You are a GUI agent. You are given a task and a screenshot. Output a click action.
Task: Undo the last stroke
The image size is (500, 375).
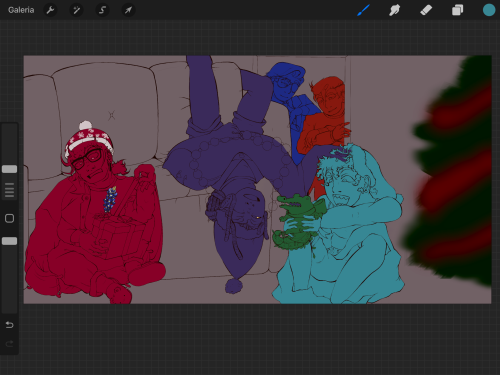9,325
